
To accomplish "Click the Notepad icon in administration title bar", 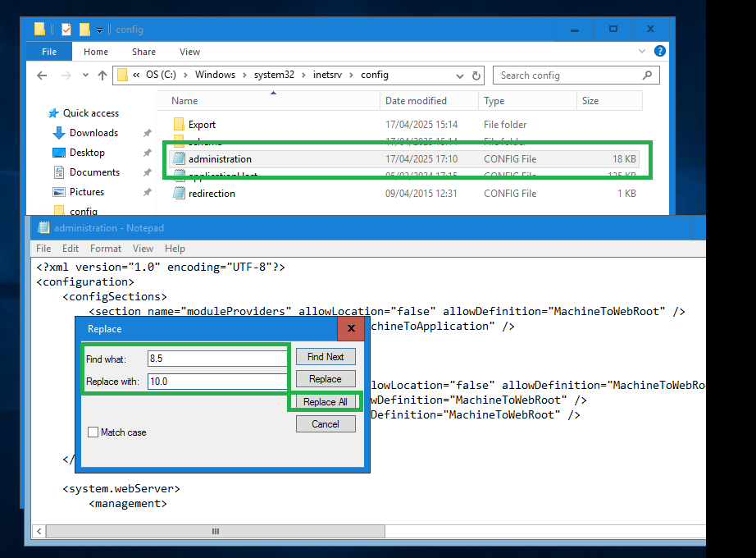I will 44,227.
